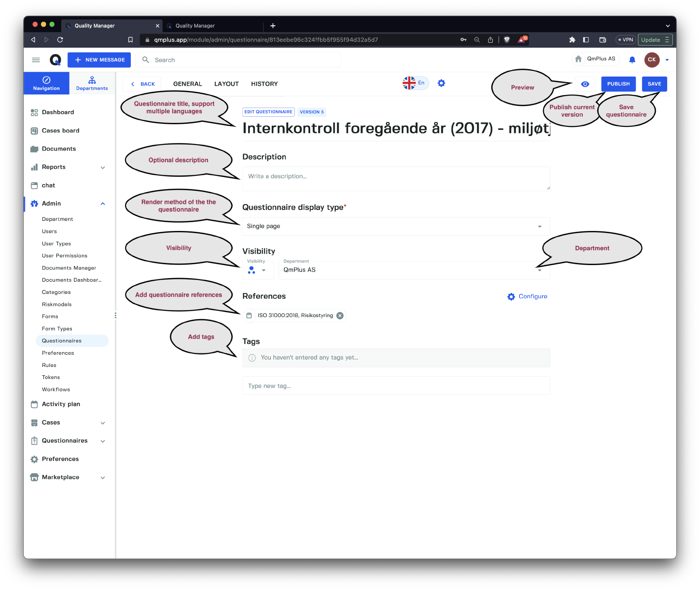Click the Configure references link
This screenshot has width=700, height=590.
[527, 297]
